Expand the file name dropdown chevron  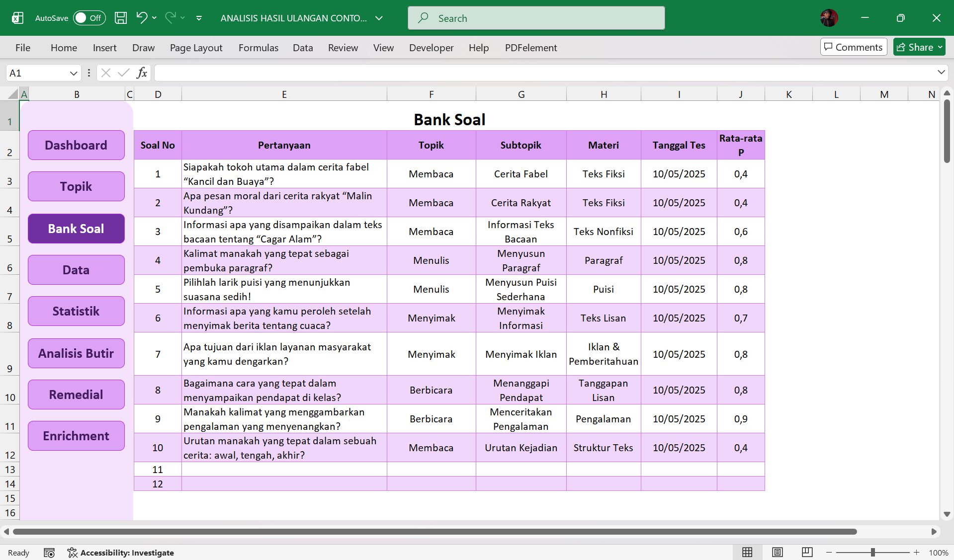(x=379, y=18)
